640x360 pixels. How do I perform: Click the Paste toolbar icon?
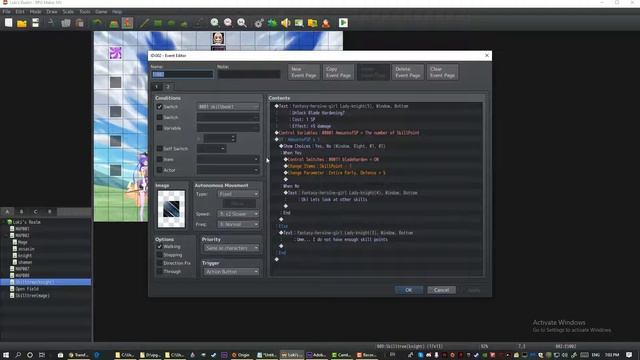point(80,23)
